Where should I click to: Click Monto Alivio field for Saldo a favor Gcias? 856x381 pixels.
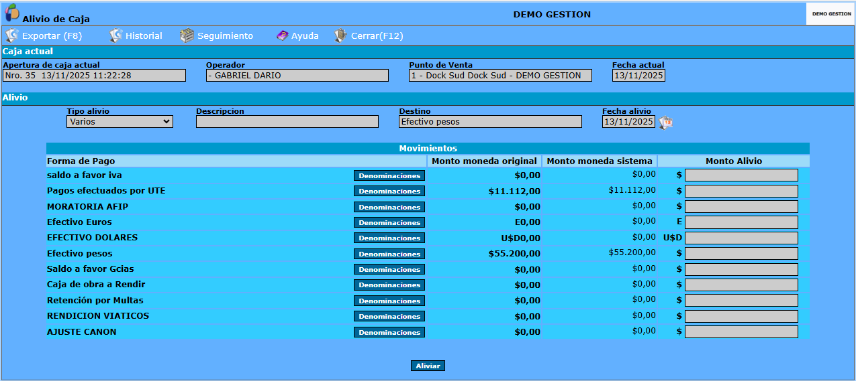tap(741, 270)
